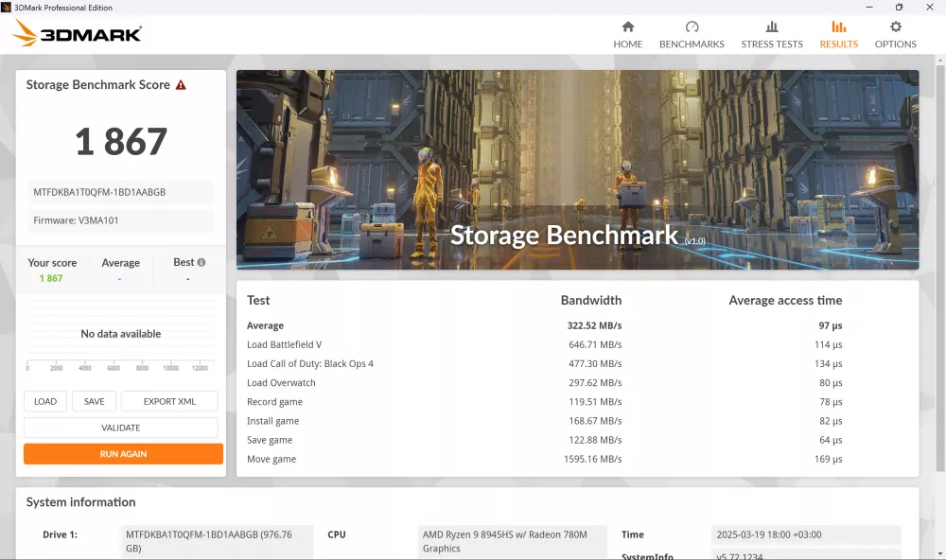Click the Storage Benchmark banner image
This screenshot has height=560, width=946.
coord(577,169)
